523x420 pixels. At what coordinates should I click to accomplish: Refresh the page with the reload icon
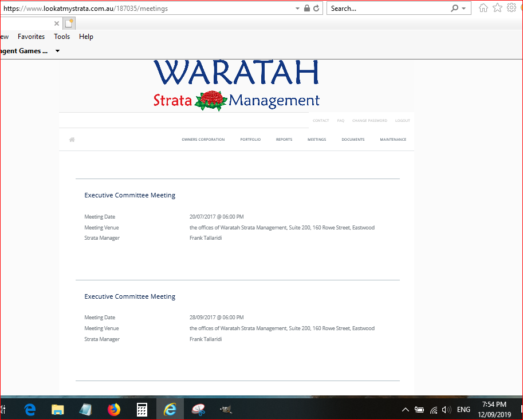(316, 9)
